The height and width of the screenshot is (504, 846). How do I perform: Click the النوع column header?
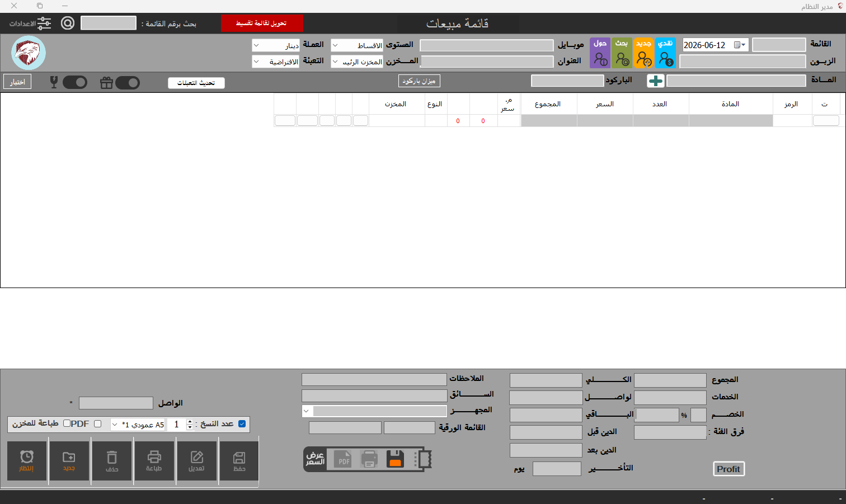(x=435, y=104)
